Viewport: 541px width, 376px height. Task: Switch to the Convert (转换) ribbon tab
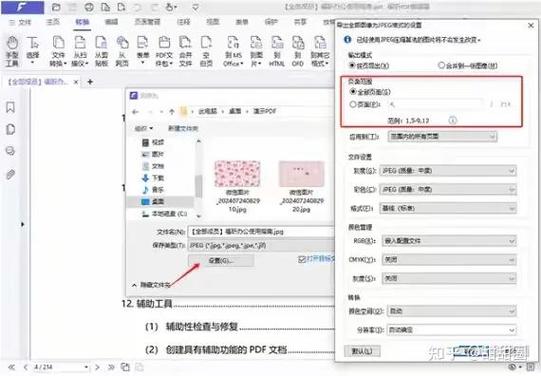82,22
